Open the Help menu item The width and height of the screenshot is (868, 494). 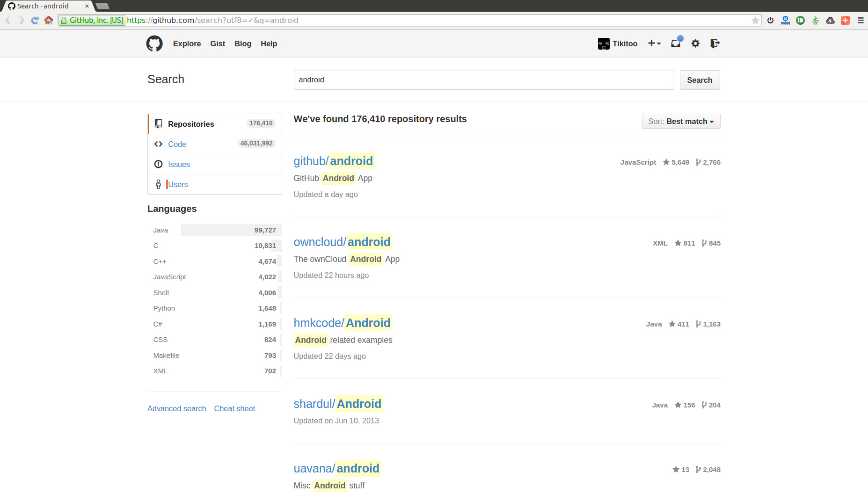(x=269, y=44)
